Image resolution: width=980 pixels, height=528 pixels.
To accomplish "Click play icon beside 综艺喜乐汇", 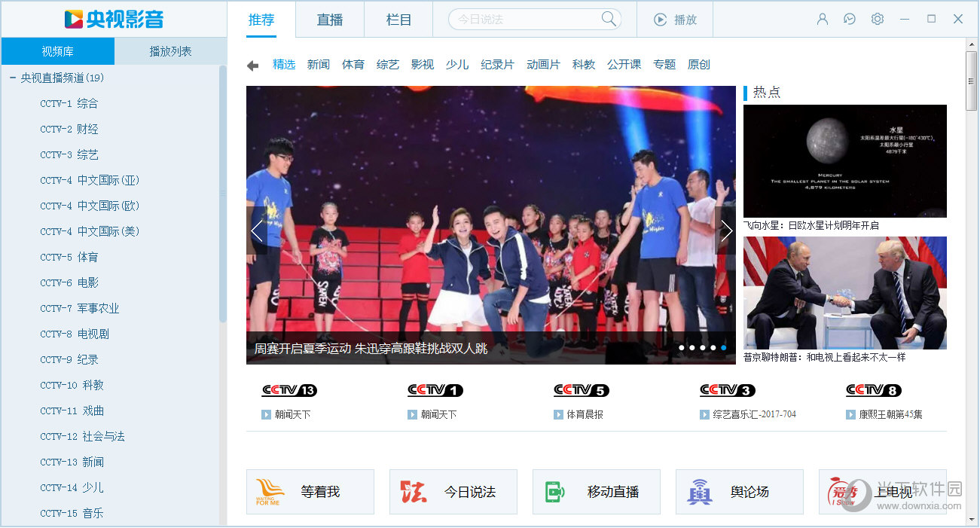I will (704, 415).
